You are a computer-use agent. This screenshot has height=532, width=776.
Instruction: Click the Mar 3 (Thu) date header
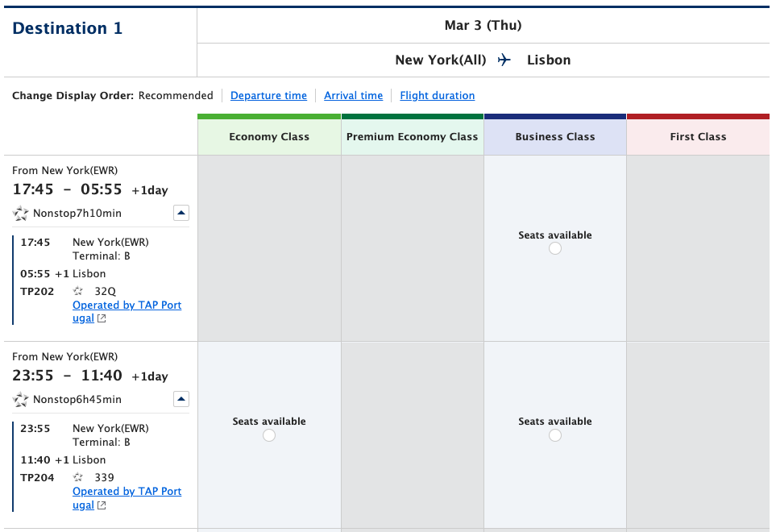pyautogui.click(x=483, y=25)
